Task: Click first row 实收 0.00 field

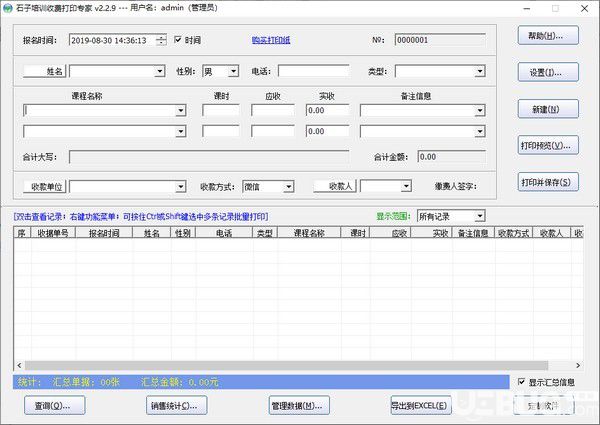Action: [328, 111]
